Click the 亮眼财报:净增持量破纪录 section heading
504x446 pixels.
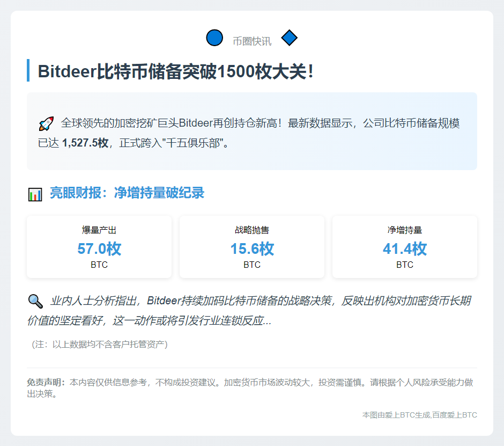127,193
